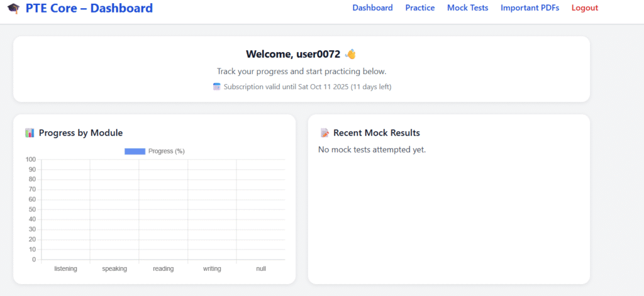Click the blue Progress legend color box
Viewport: 644px width, 296px height.
click(x=135, y=151)
